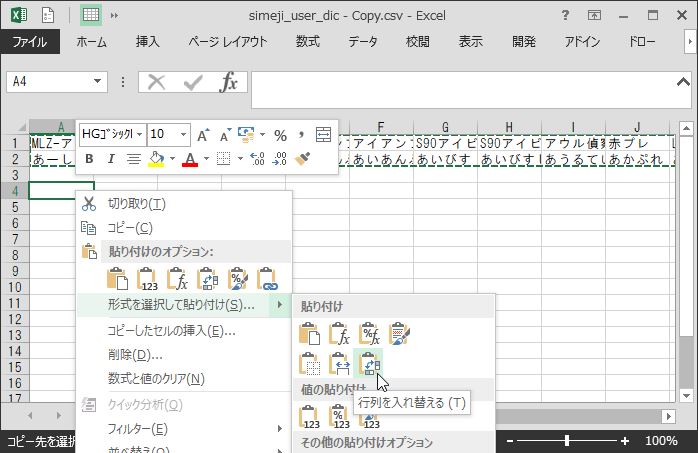Center-align text in the mini toolbar
Screen dimensions: 698x453
click(134, 159)
